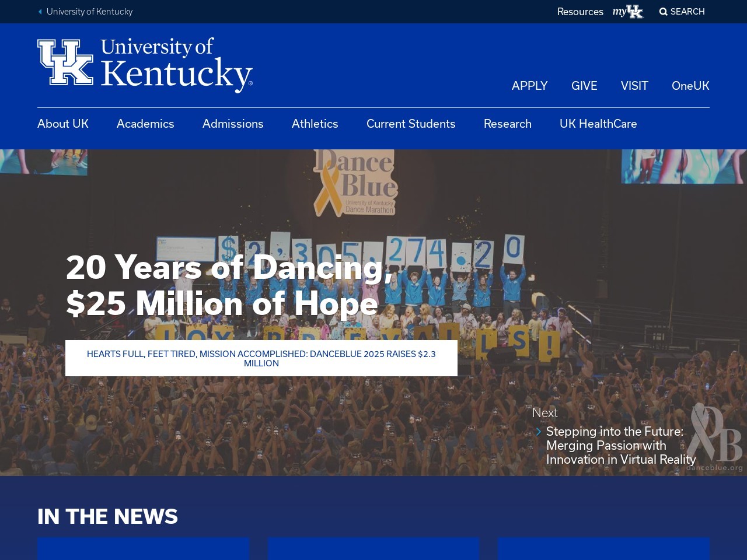The image size is (747, 560).
Task: Click the Next label above the upcoming story
Action: click(545, 413)
